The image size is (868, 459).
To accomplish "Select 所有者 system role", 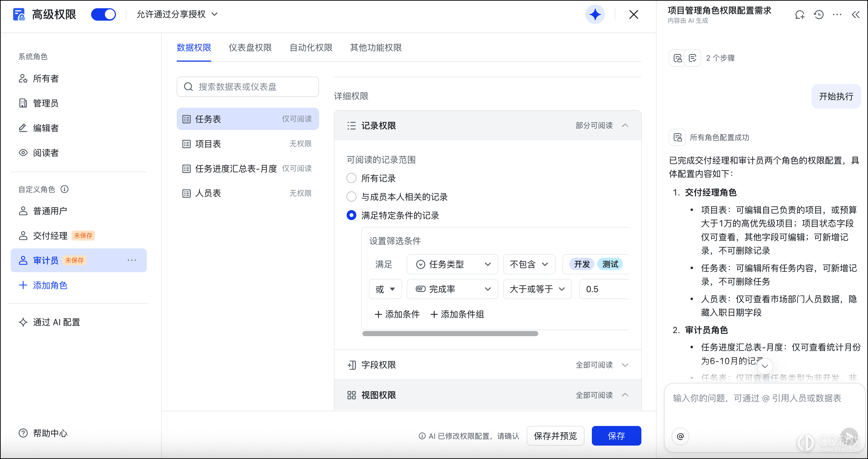I will coord(79,78).
